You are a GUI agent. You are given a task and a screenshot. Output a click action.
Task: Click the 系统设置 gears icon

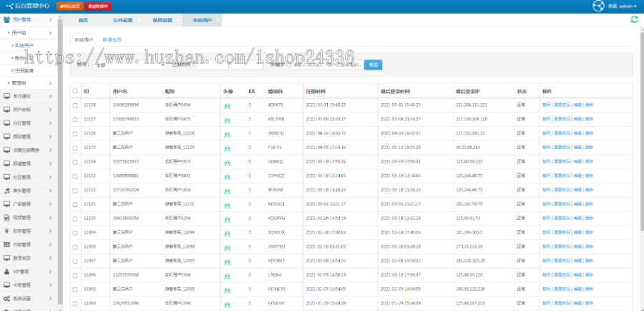coord(6,299)
